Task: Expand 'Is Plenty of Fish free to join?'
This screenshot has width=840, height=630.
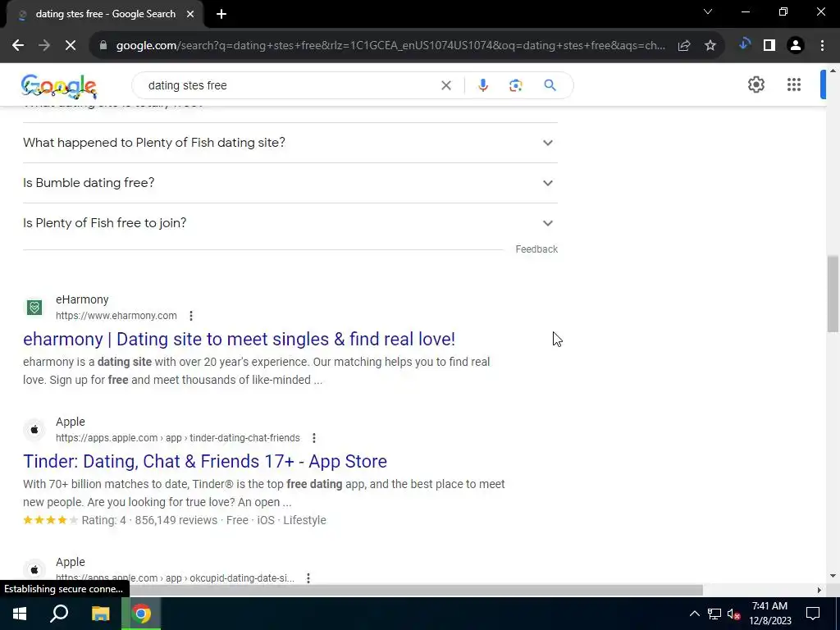Action: tap(290, 223)
